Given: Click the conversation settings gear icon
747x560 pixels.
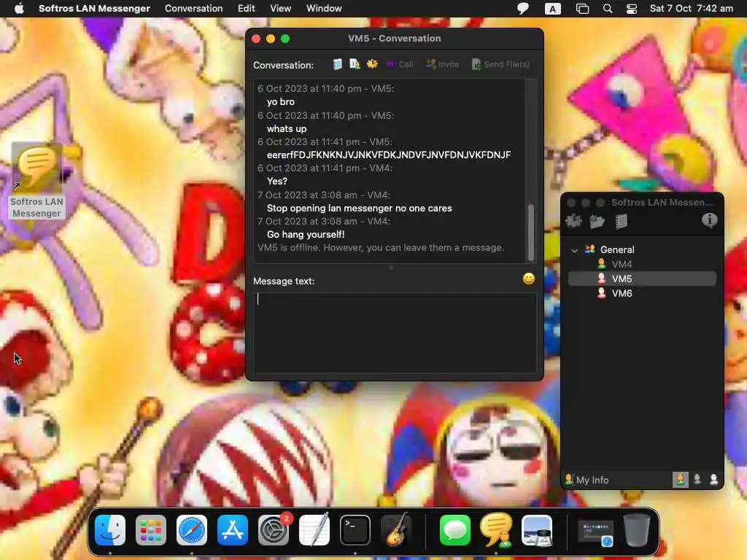Looking at the screenshot, I should pyautogui.click(x=372, y=64).
